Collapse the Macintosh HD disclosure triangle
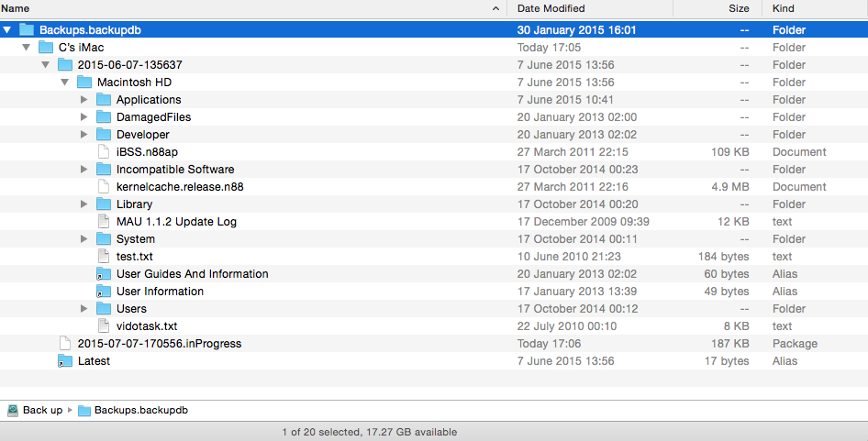This screenshot has height=441, width=868. tap(65, 83)
